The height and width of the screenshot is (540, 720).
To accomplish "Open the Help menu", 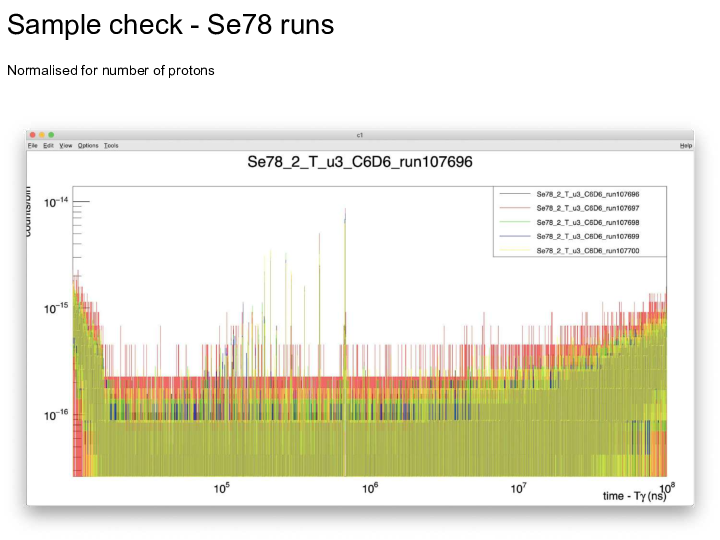I will [x=685, y=146].
